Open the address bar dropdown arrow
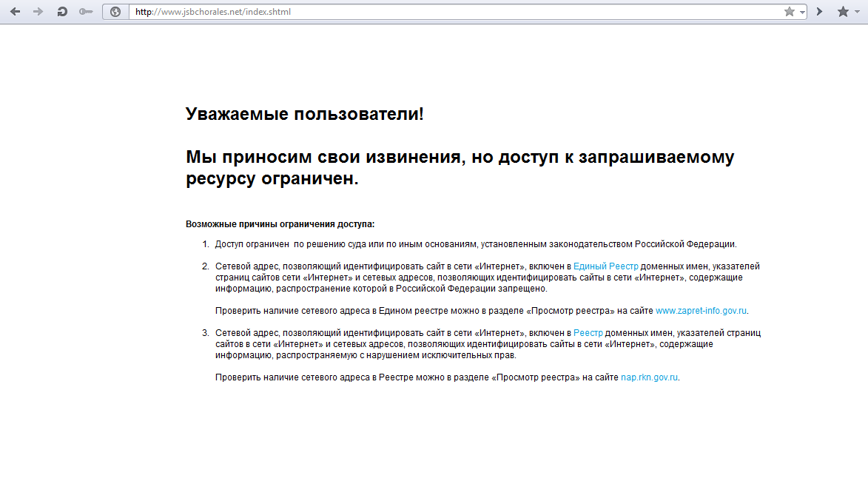The width and height of the screenshot is (868, 501). point(802,12)
